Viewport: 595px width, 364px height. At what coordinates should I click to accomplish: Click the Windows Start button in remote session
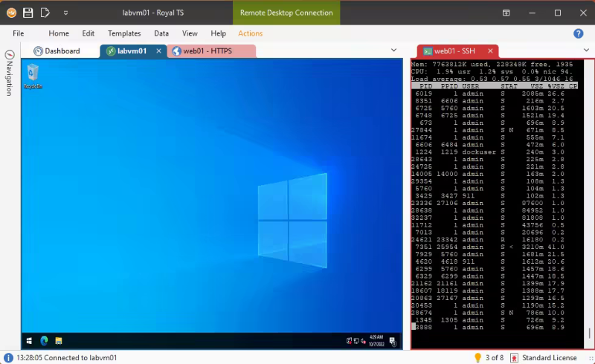(x=29, y=341)
